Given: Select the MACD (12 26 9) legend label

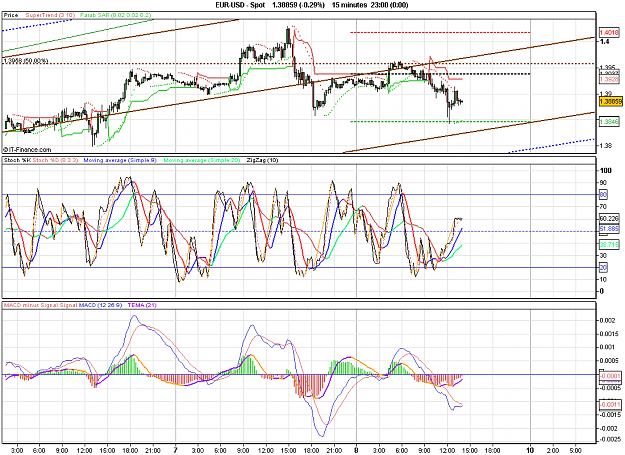Looking at the screenshot, I should point(100,306).
